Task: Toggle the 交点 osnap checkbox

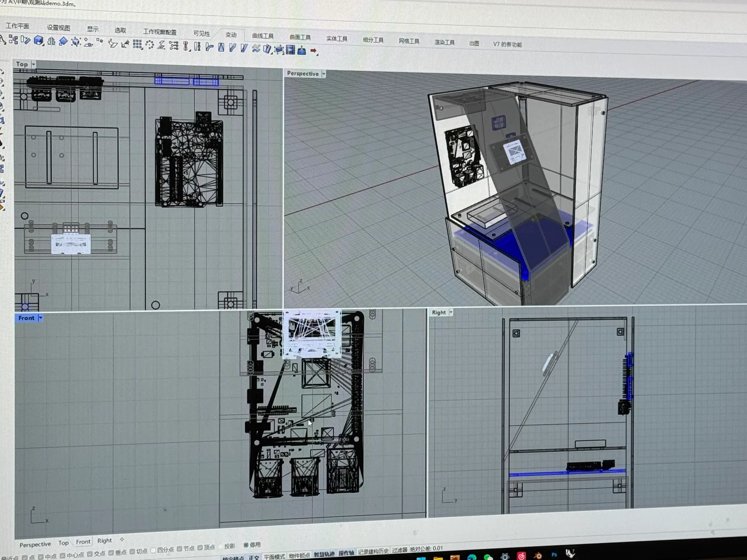Action: tap(90, 554)
